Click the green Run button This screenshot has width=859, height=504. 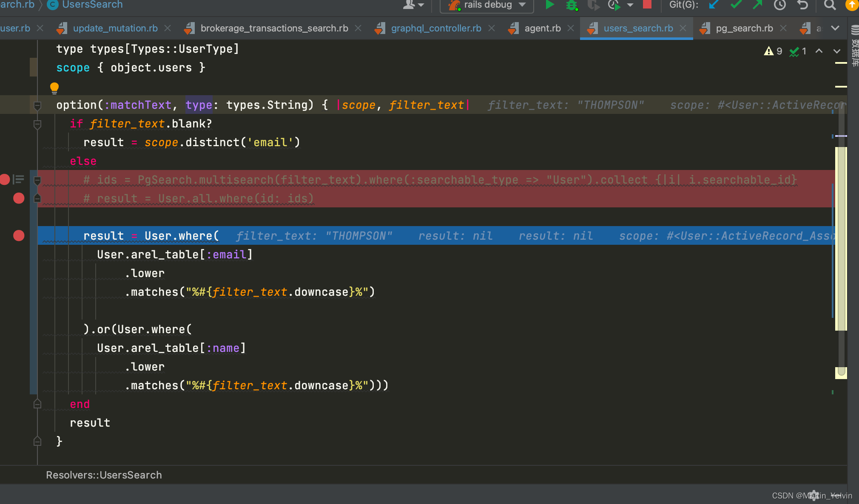click(x=549, y=5)
